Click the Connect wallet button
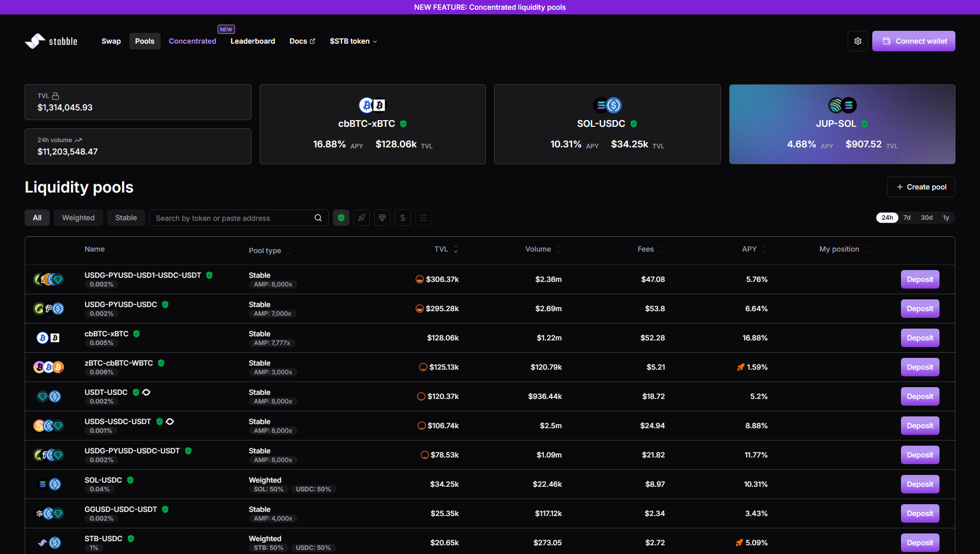The height and width of the screenshot is (554, 980). coord(913,41)
